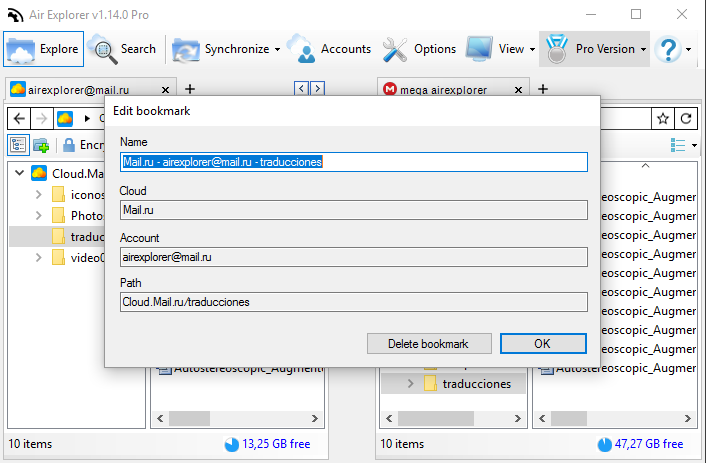
Task: Expand the Pro Version dropdown arrow
Action: (x=643, y=49)
